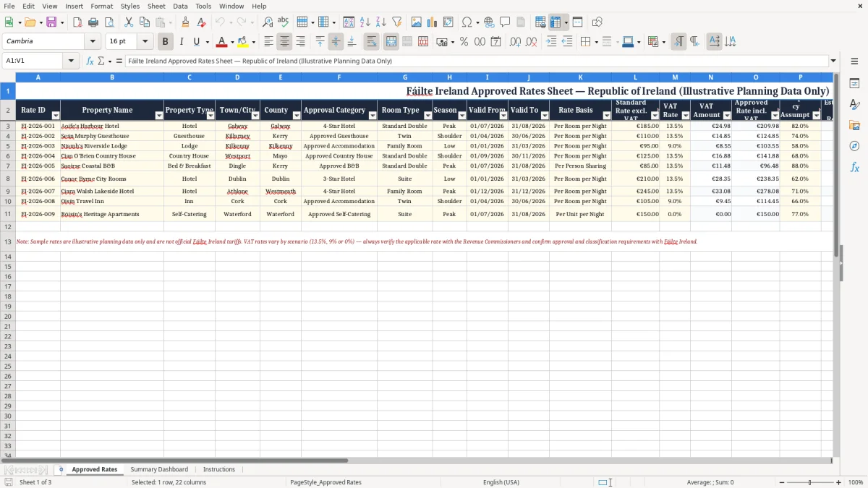868x488 pixels.
Task: Toggle Align Left
Action: (268, 42)
